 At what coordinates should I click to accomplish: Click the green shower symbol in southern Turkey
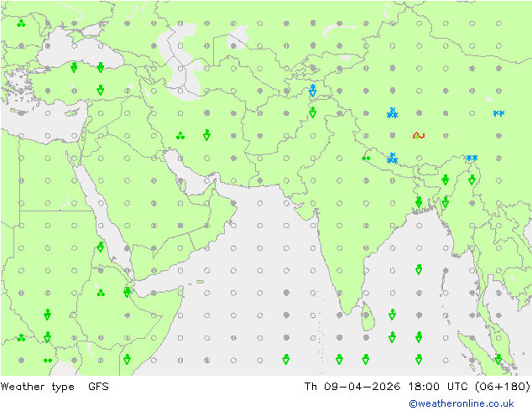tap(101, 91)
